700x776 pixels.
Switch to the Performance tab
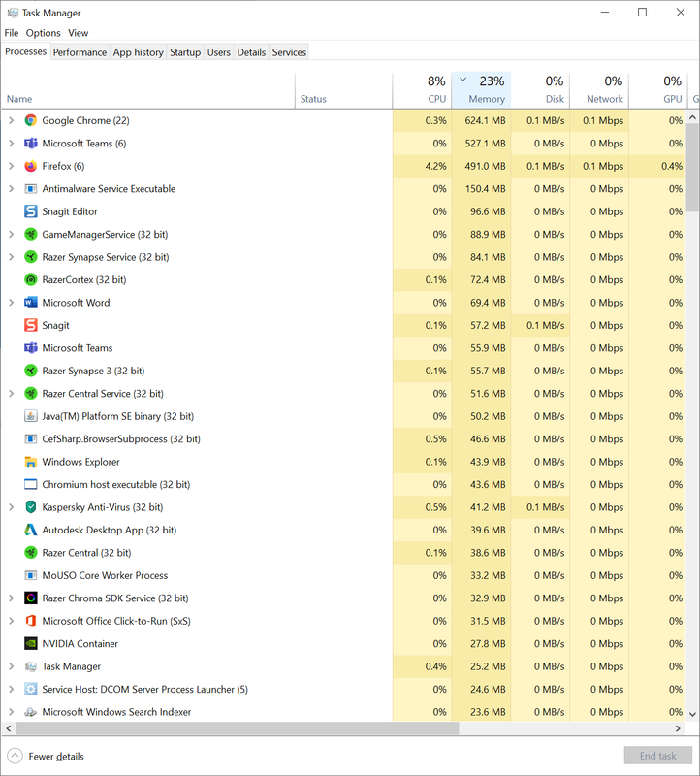pyautogui.click(x=80, y=52)
